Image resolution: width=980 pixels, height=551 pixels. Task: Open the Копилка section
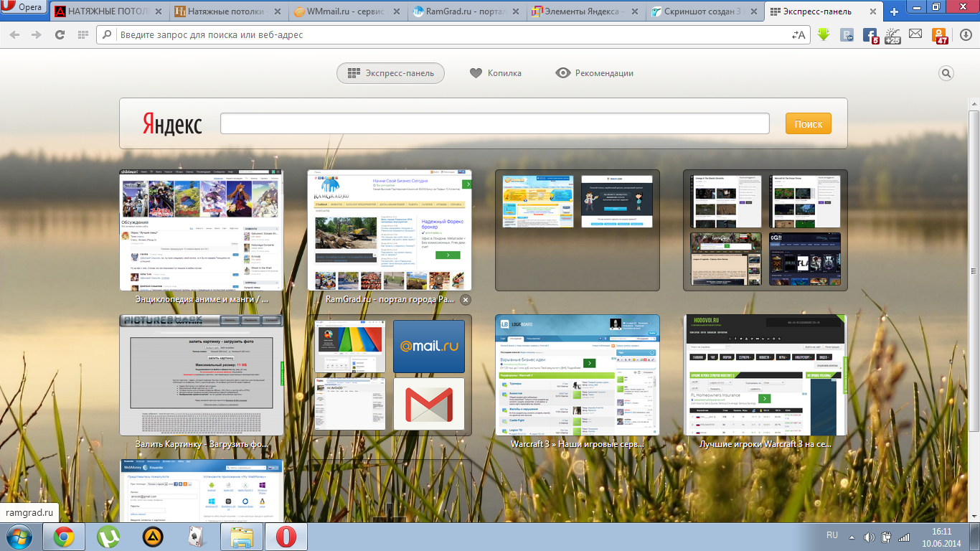(496, 73)
